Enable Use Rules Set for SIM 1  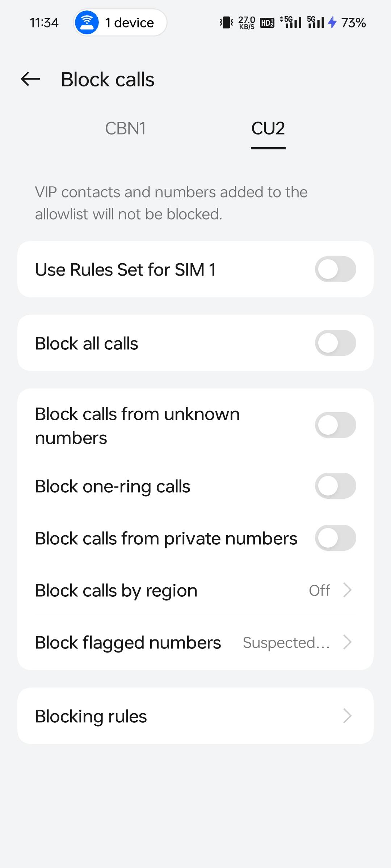point(335,269)
